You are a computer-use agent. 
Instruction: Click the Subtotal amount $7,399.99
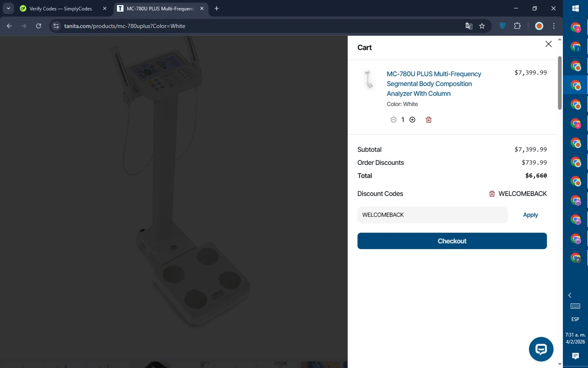530,149
